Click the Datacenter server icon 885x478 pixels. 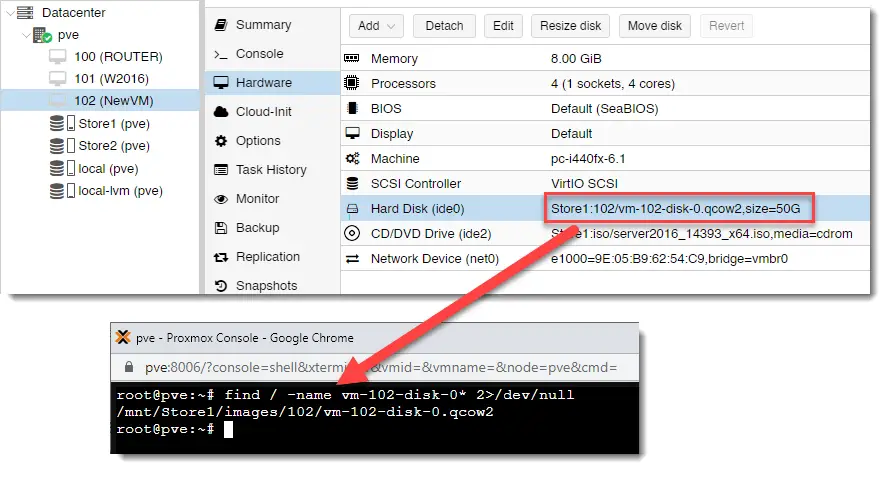(x=25, y=12)
